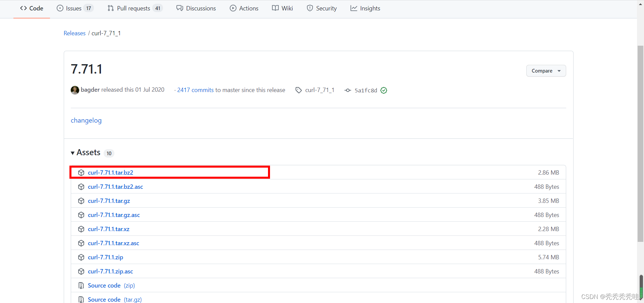The width and height of the screenshot is (644, 303).
Task: Go to the Security tab
Action: (322, 8)
